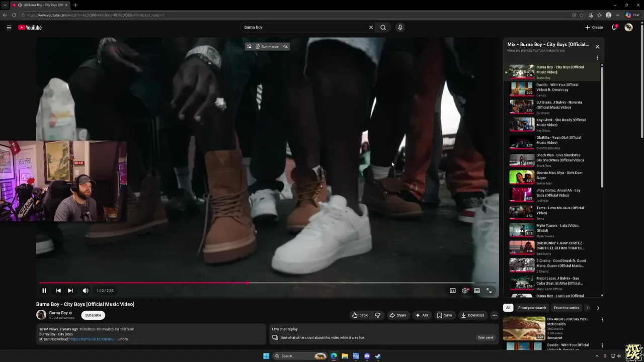Open the account avatar menu
Screen dimensions: 644x362
[x=628, y=27]
